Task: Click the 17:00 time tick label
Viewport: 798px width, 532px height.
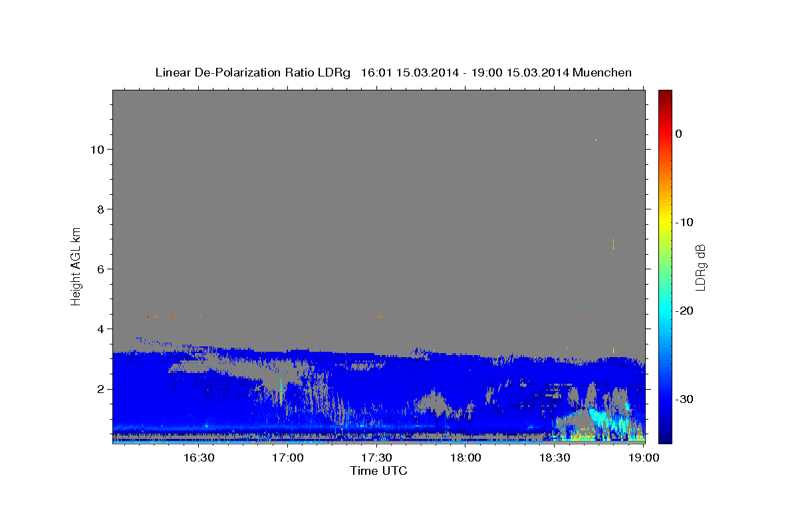Action: 288,458
